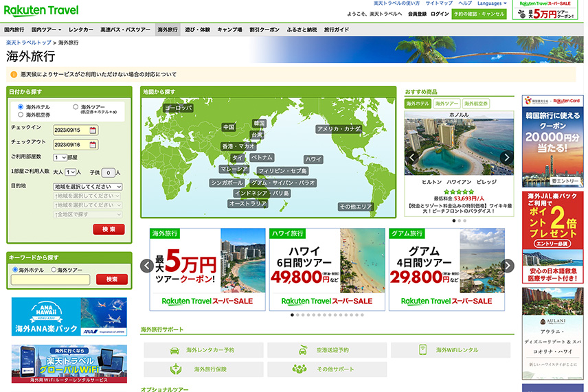Image resolution: width=588 pixels, height=392 pixels.
Task: Select 海外航空券 radio option
Action: click(21, 115)
